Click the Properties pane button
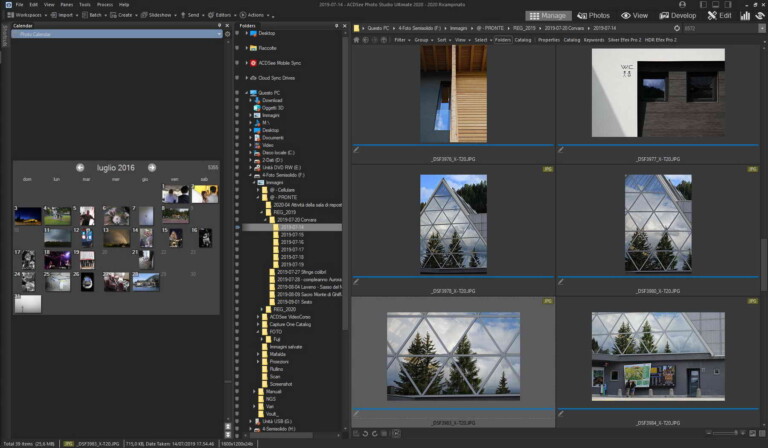 click(549, 40)
